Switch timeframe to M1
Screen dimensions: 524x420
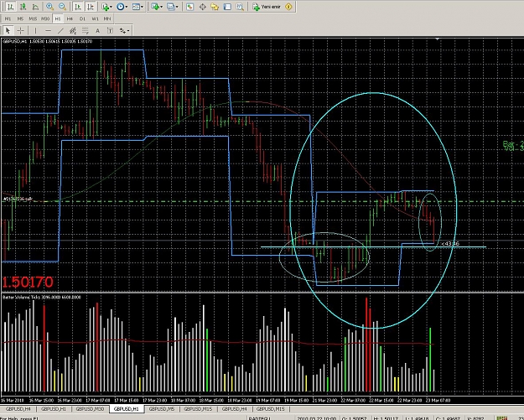pos(8,18)
